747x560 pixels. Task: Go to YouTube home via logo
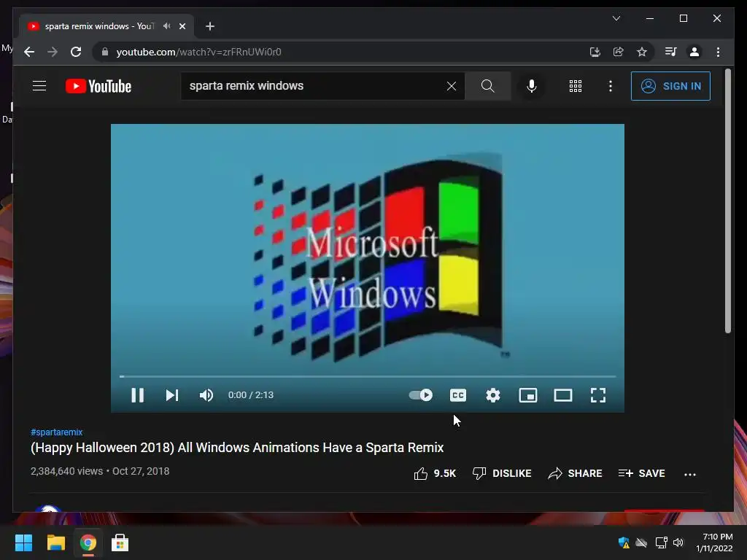98,86
